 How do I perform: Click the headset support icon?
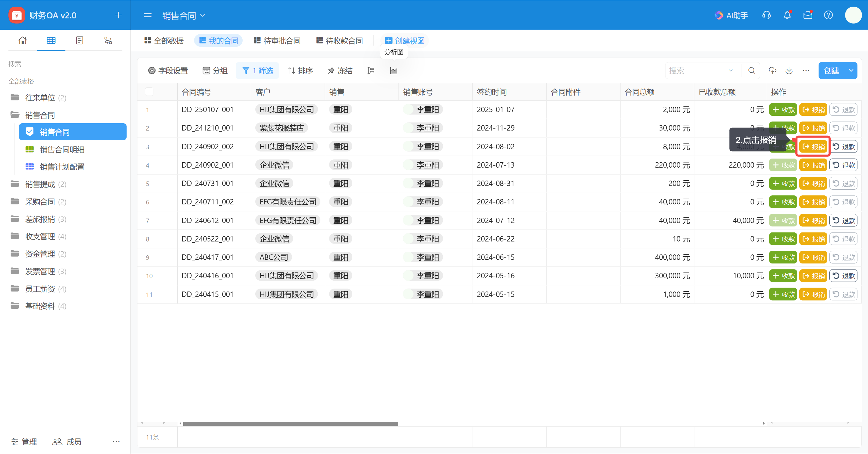[x=766, y=15]
